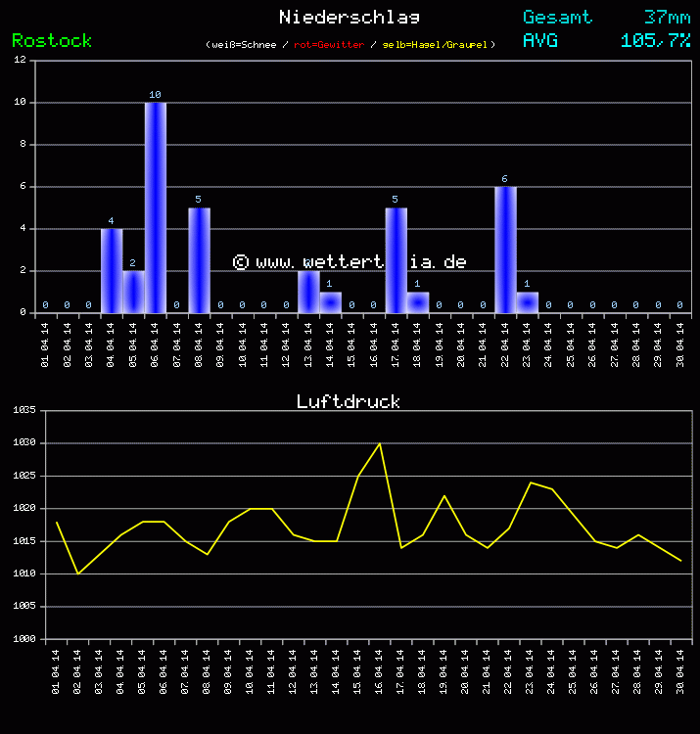Image resolution: width=700 pixels, height=734 pixels.
Task: Click the pressure line low point at 1010
Action: tap(78, 573)
